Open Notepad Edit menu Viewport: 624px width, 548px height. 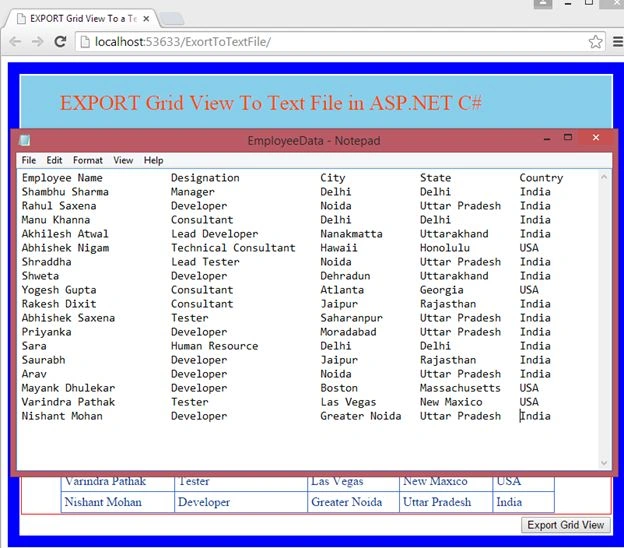pyautogui.click(x=54, y=160)
